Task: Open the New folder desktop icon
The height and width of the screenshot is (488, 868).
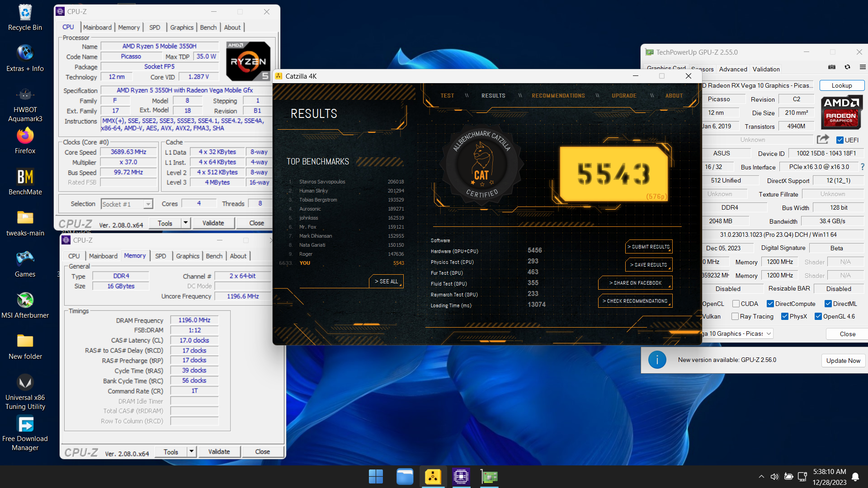Action: pos(25,347)
